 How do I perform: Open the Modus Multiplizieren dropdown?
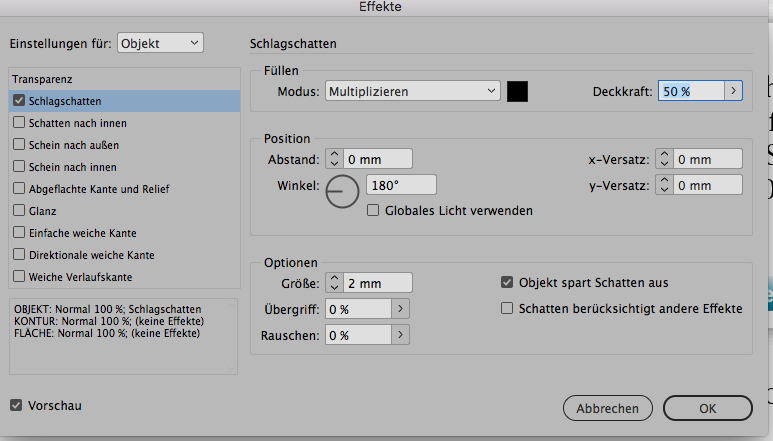tap(412, 92)
